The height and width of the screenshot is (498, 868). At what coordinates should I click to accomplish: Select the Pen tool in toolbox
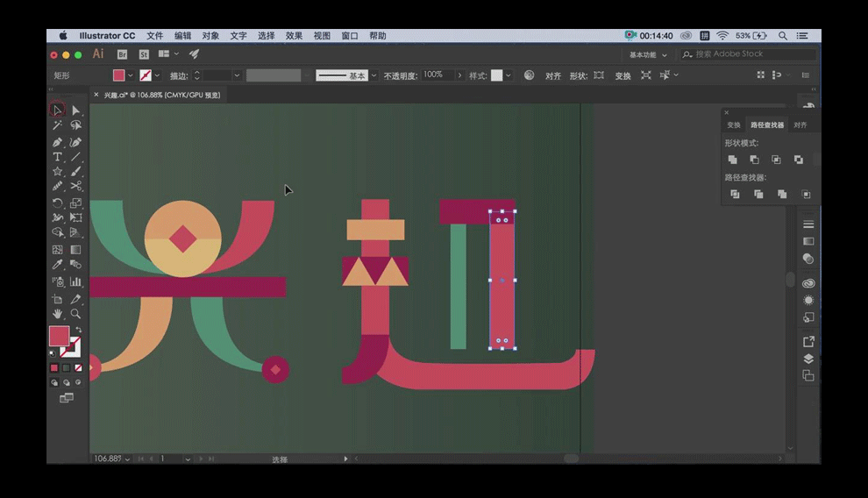pyautogui.click(x=57, y=141)
